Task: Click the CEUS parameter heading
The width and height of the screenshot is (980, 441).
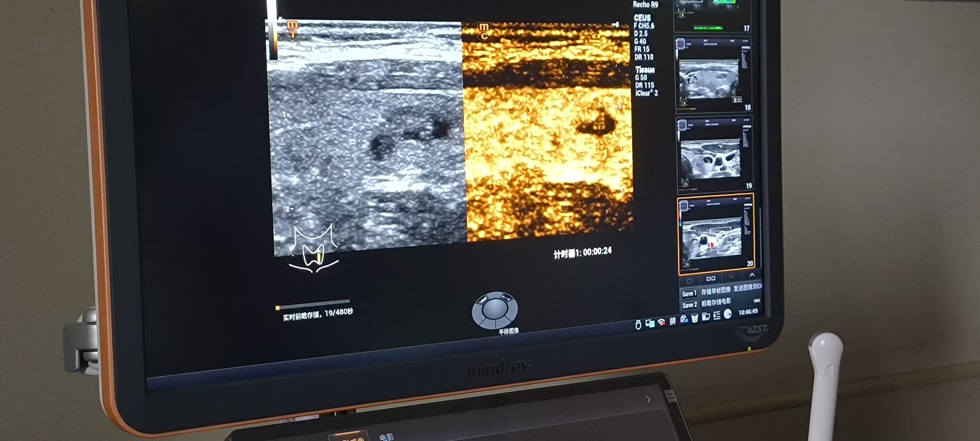Action: (x=642, y=18)
